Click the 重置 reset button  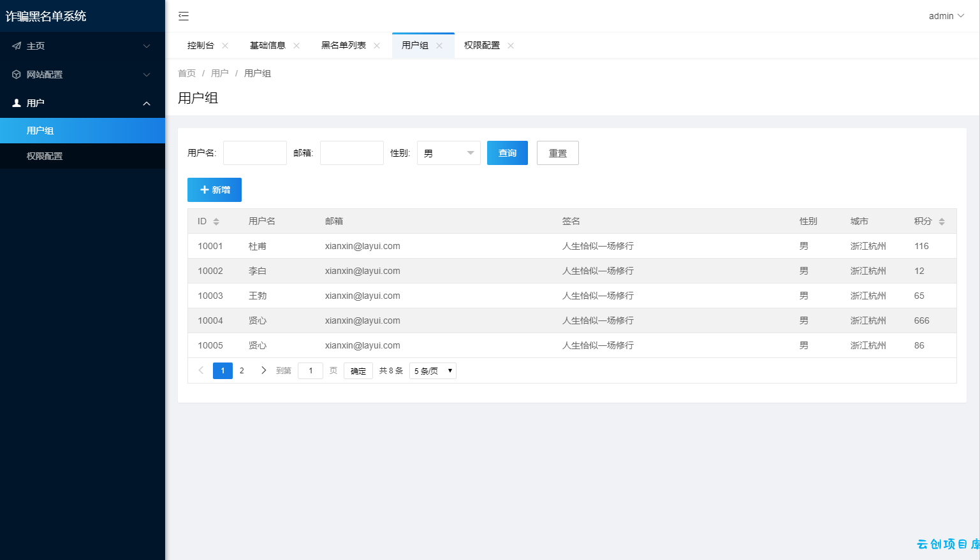[558, 153]
